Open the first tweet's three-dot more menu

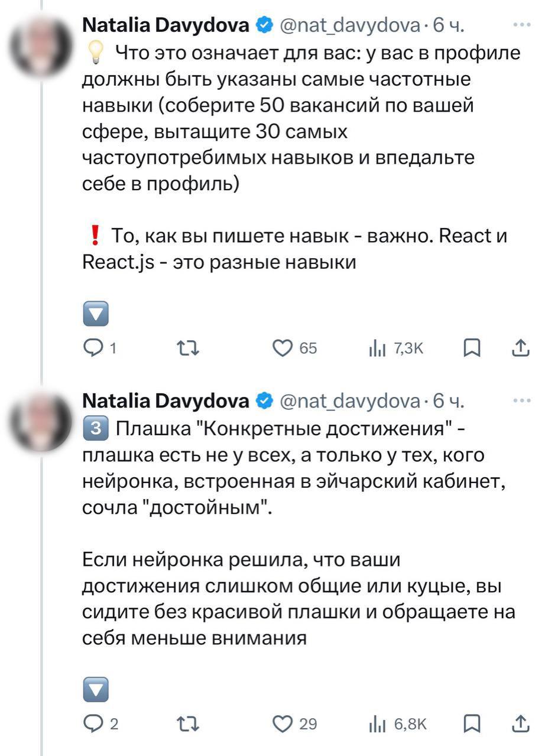coord(522,25)
